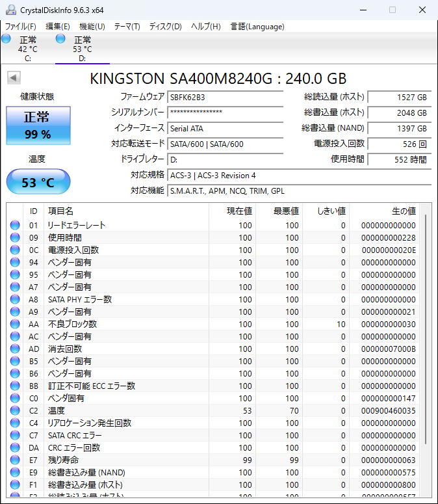Viewport: 438px width, 504px height.
Task: Click the status orb in row 01 リードエラーレート
Action: pyautogui.click(x=15, y=225)
